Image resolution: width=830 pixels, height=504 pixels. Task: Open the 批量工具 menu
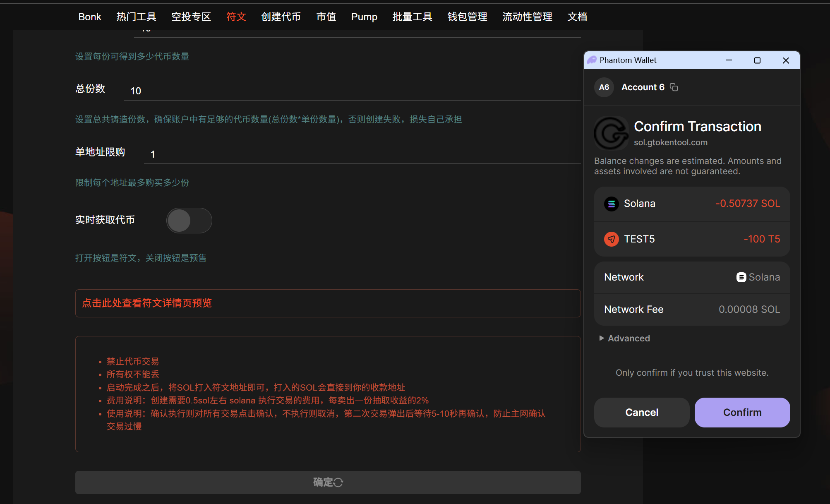[412, 17]
